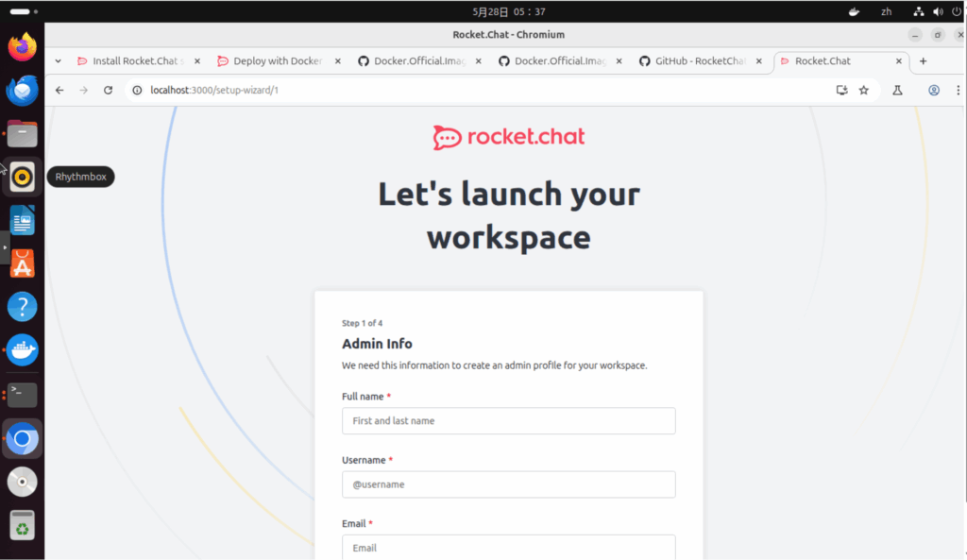Click the address bar URL
This screenshot has height=560, width=967.
point(214,90)
